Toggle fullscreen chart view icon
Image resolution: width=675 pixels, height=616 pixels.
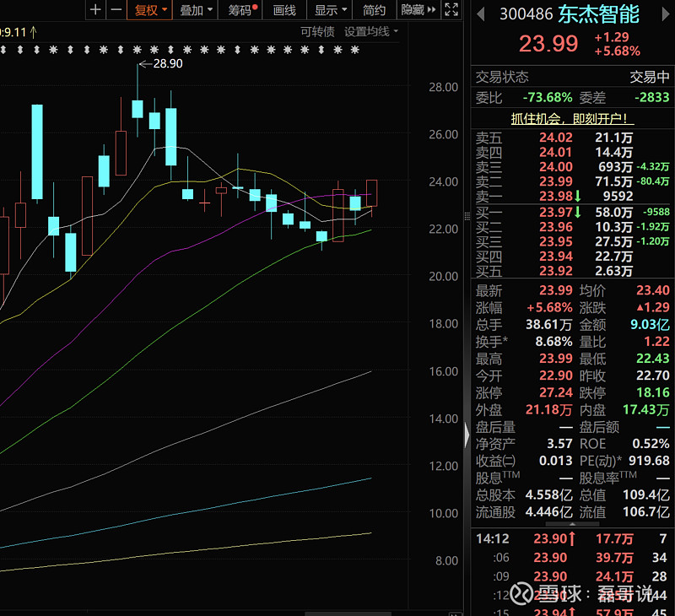pos(451,9)
